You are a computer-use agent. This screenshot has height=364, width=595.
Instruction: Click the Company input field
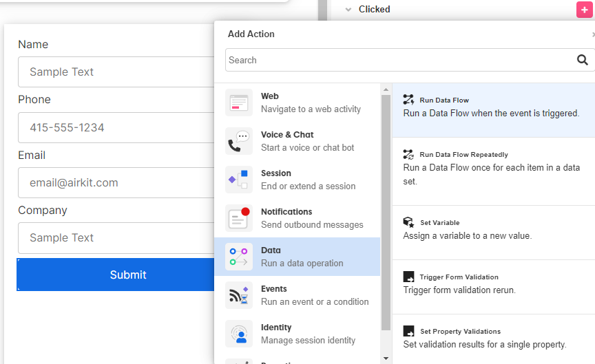point(116,238)
